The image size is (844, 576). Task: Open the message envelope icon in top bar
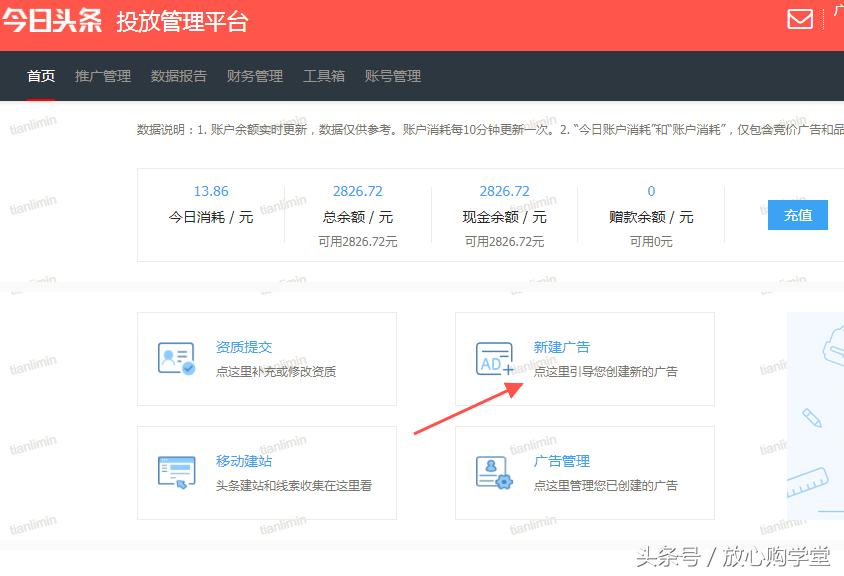pos(798,19)
